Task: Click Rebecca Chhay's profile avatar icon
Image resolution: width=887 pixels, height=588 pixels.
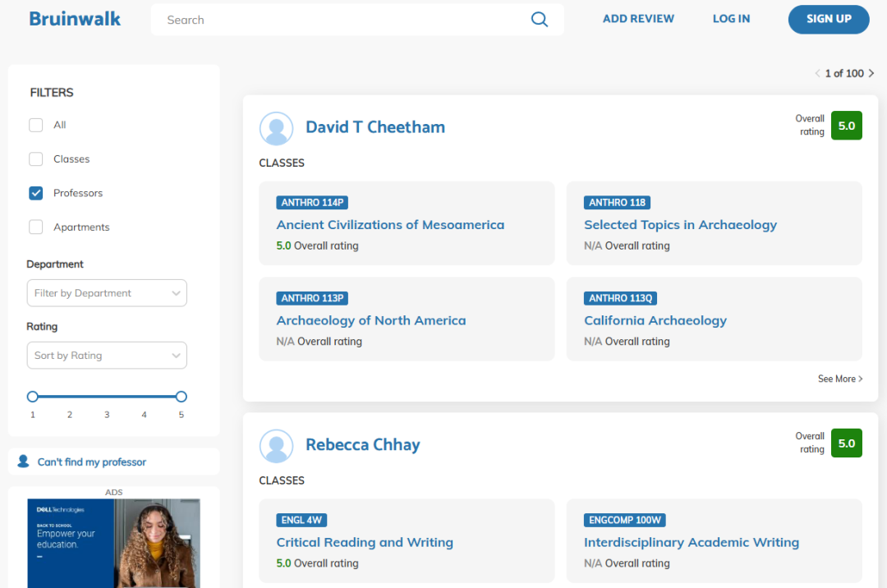Action: point(276,446)
